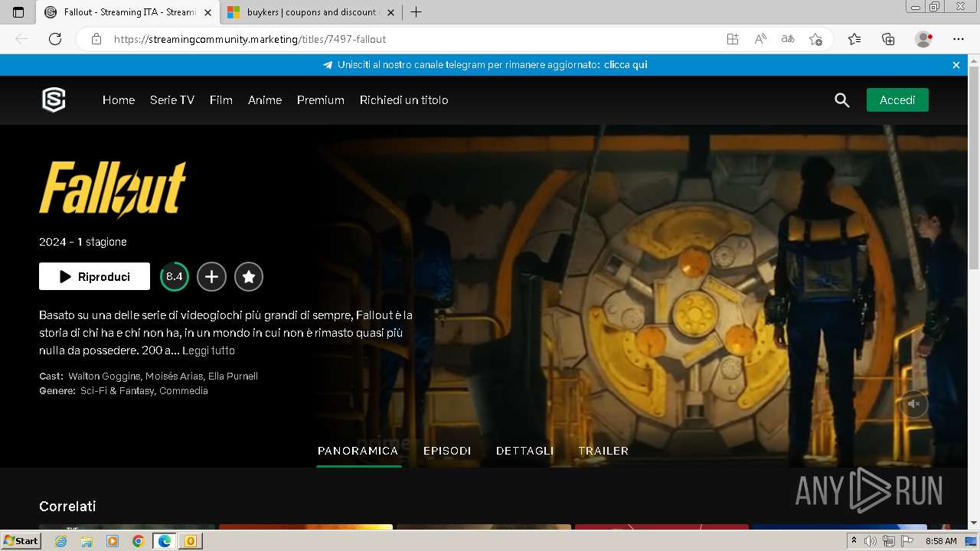Add this page to favorites star
Screen dimensions: 980x551
815,39
